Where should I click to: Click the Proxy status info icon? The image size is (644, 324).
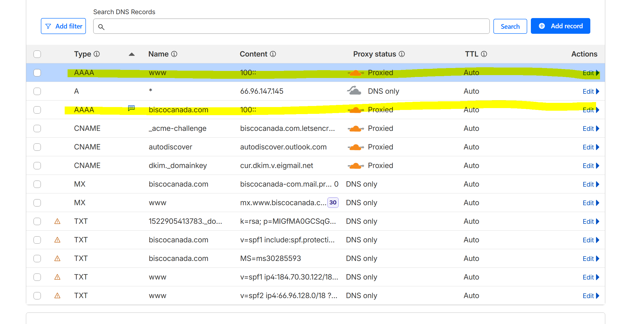click(x=402, y=54)
